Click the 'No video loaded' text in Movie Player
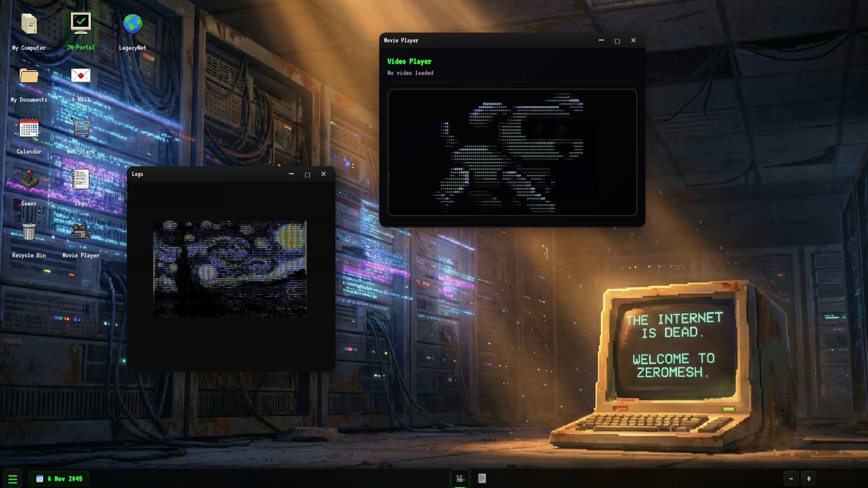Screen dimensions: 868x488 (x=410, y=73)
